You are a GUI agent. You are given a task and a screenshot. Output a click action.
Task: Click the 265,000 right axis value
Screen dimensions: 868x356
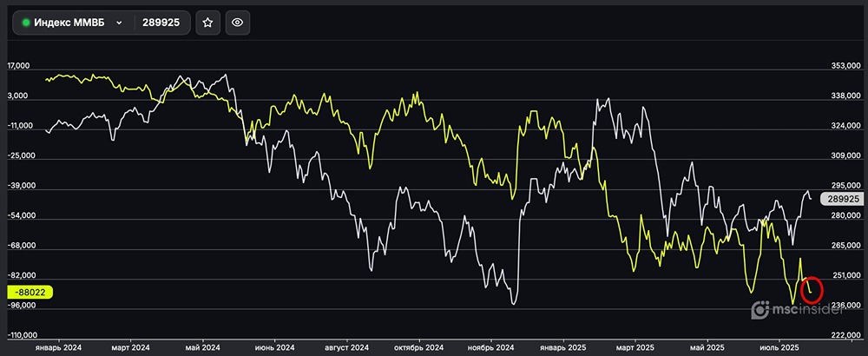[845, 246]
